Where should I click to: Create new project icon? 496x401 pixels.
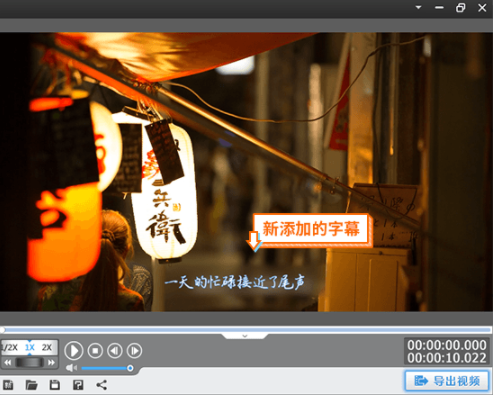(8, 385)
